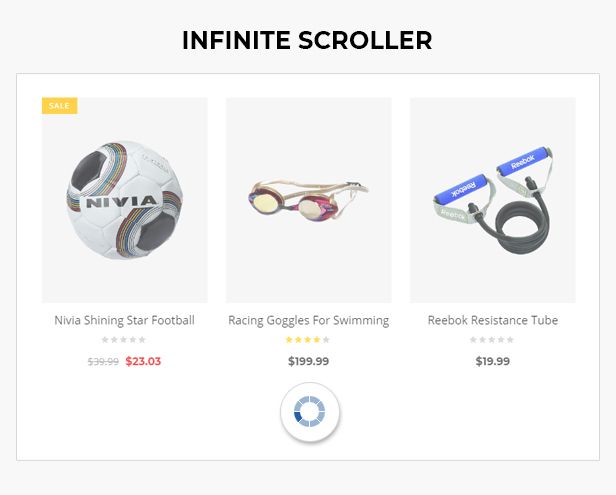Click the $199.99 goggles price

[x=308, y=362]
